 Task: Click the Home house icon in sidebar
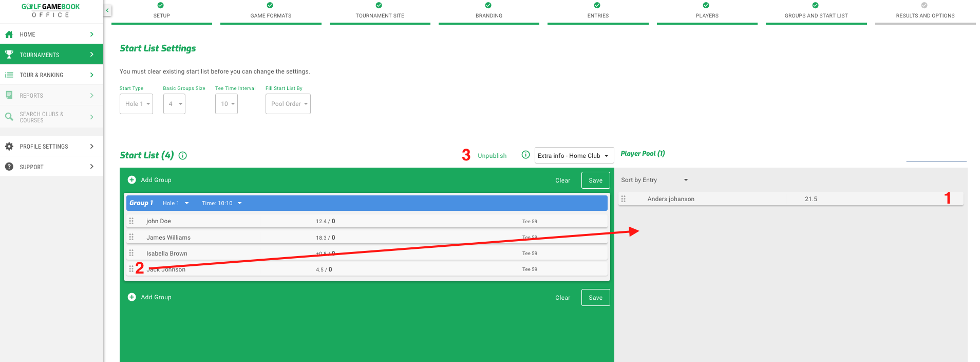pos(9,34)
